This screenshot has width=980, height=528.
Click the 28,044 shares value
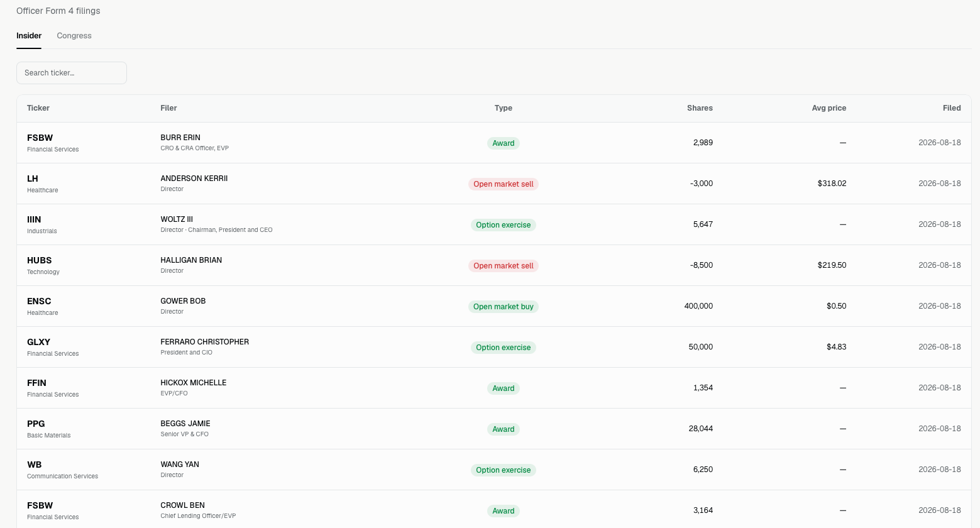pyautogui.click(x=701, y=429)
